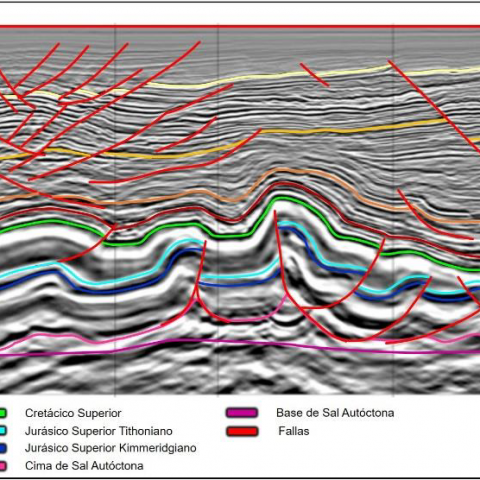
Task: Select the Cima de Sal Autóctona label
Action: [x=84, y=466]
